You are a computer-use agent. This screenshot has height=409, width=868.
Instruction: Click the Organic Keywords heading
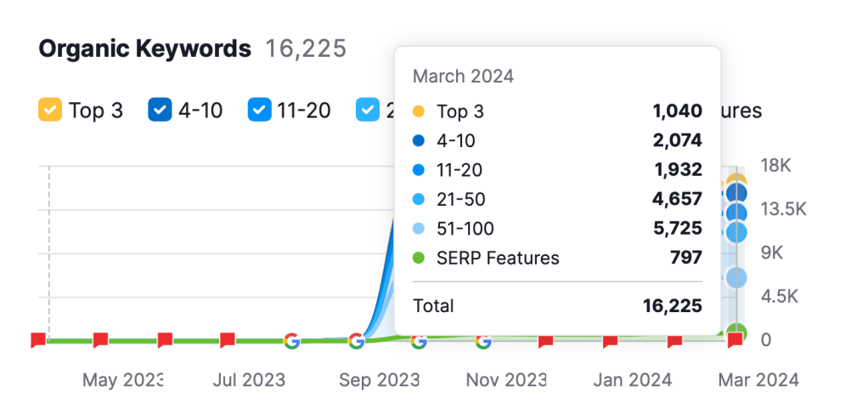click(145, 49)
